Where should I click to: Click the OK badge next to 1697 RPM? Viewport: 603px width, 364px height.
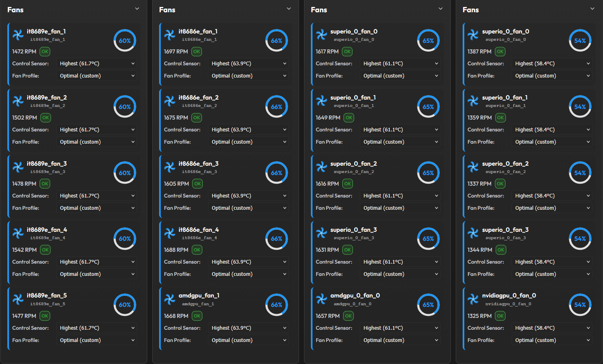point(197,51)
